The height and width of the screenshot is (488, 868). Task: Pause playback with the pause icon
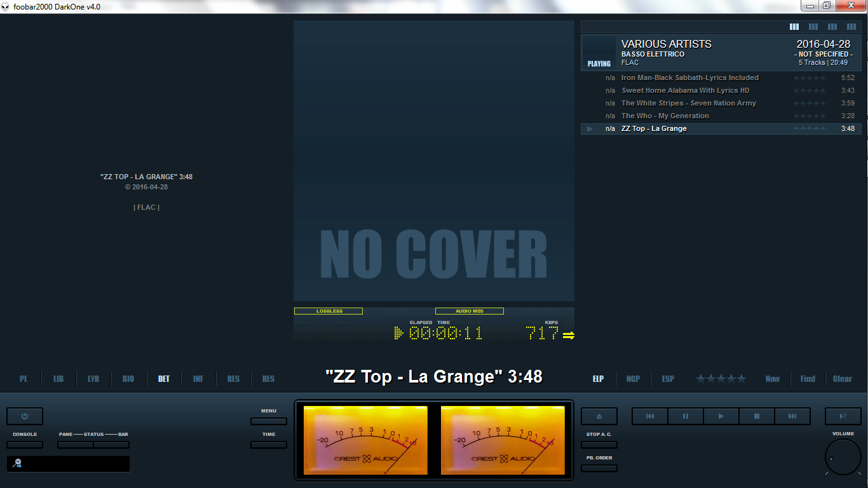(686, 416)
